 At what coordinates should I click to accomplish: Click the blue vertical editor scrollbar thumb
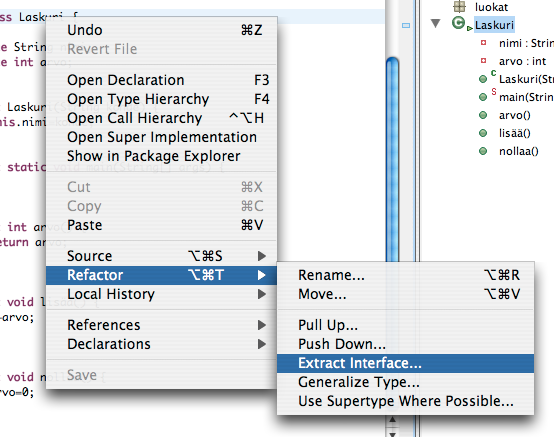392,159
